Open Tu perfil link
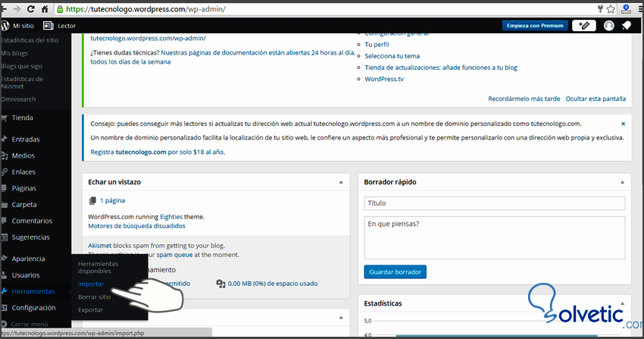 (377, 45)
